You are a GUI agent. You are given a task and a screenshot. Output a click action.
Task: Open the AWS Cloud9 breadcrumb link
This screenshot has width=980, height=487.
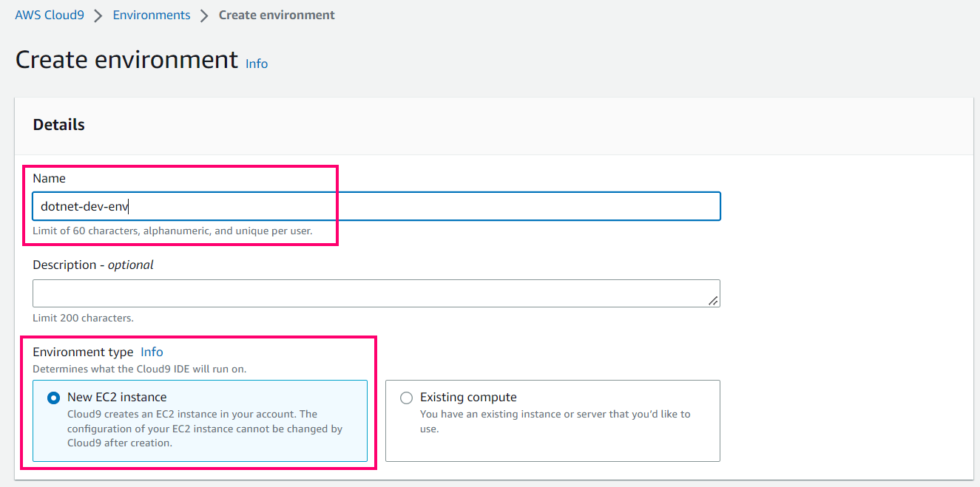pos(49,14)
